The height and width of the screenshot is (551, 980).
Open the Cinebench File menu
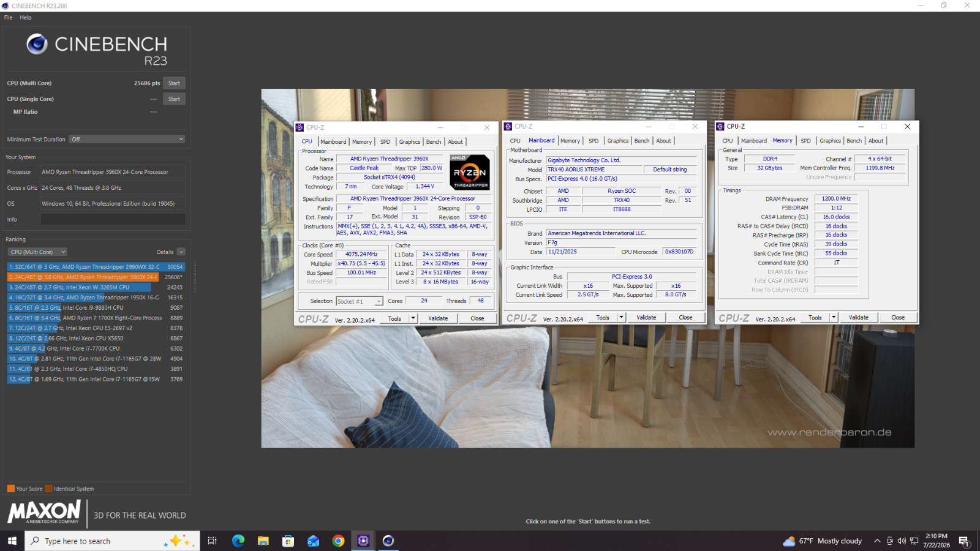(8, 17)
